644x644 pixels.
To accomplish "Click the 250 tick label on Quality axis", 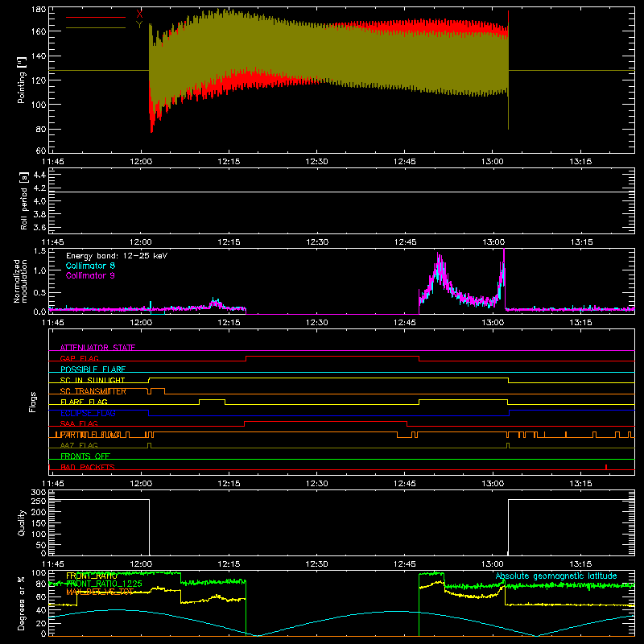I will [x=39, y=502].
